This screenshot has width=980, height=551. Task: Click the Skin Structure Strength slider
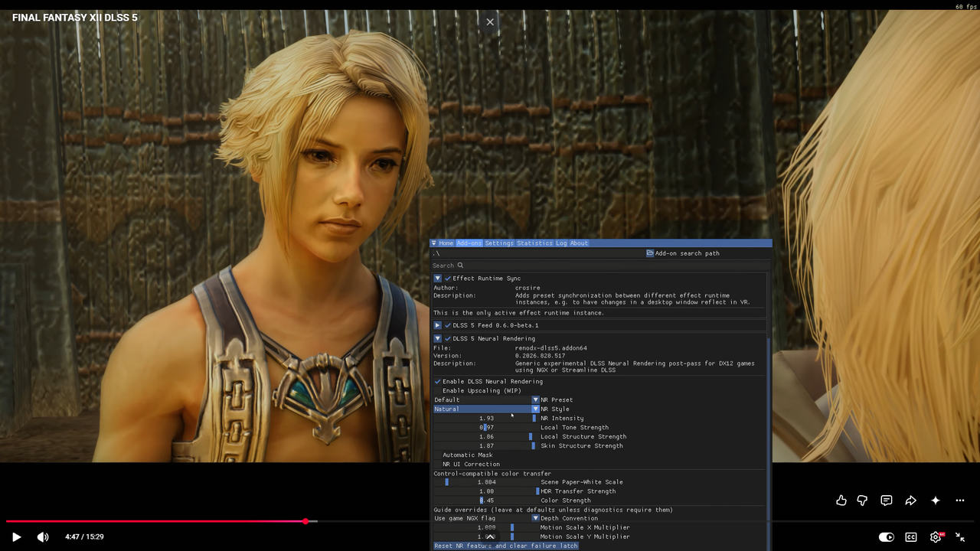486,445
